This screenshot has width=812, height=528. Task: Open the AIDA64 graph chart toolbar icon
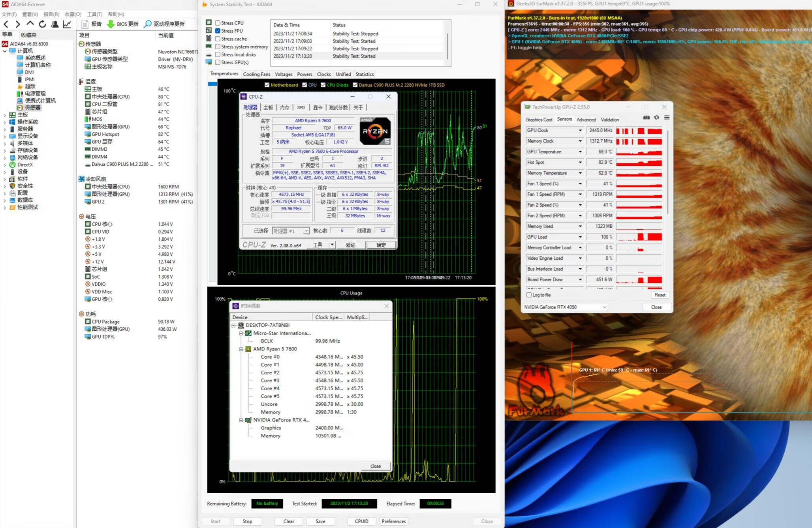[x=67, y=24]
